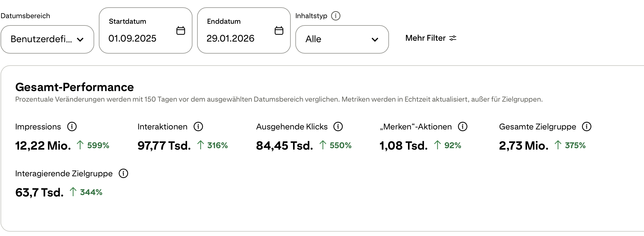Click the Gesamte Zielgruppe info icon
This screenshot has width=644, height=236.
click(586, 126)
